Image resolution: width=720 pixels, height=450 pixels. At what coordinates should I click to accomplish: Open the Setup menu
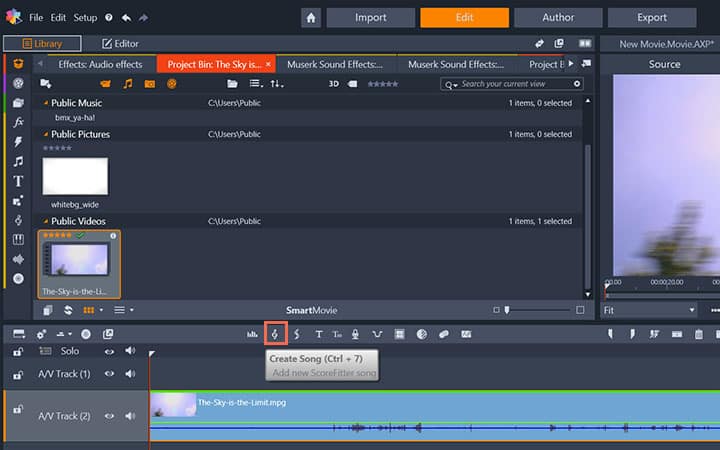click(x=85, y=17)
